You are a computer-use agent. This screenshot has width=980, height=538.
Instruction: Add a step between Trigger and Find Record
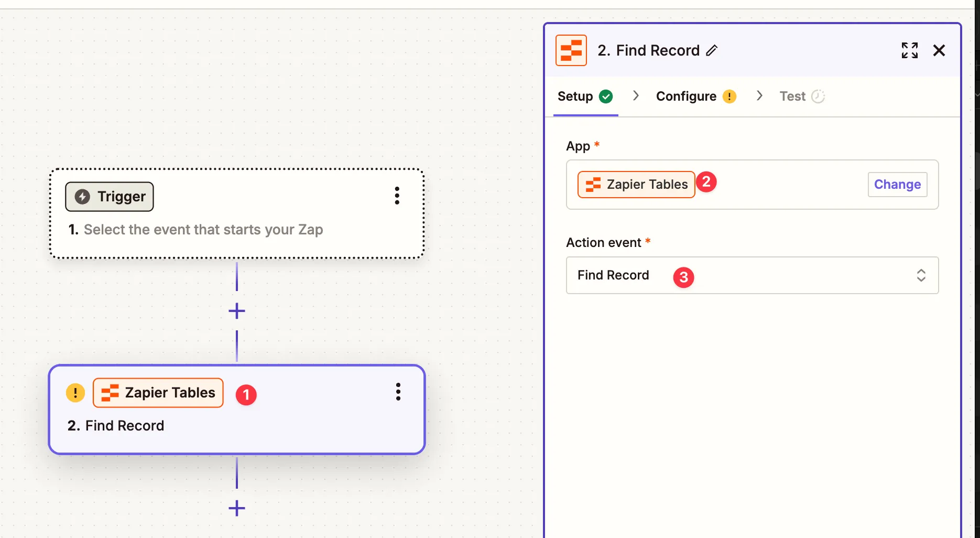click(x=237, y=311)
